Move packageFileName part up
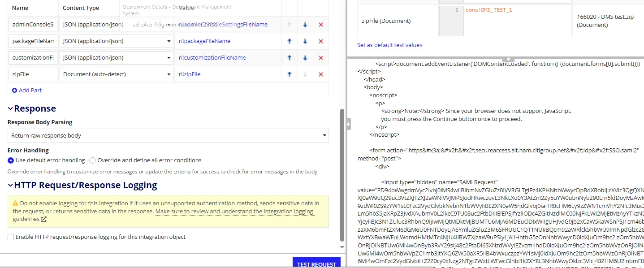The width and height of the screenshot is (644, 268). coord(290,41)
